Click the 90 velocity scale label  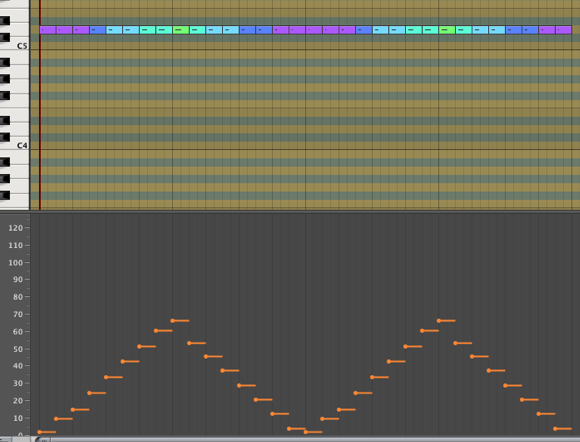click(18, 280)
